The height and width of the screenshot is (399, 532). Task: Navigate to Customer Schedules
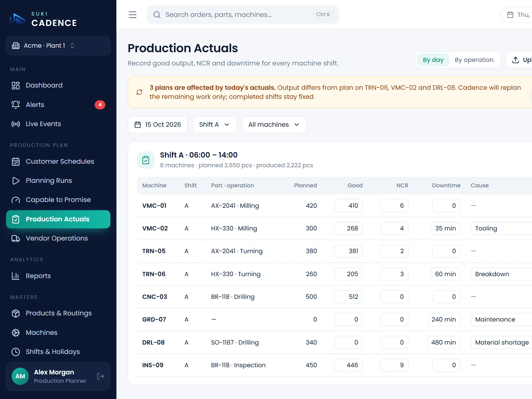[58, 161]
